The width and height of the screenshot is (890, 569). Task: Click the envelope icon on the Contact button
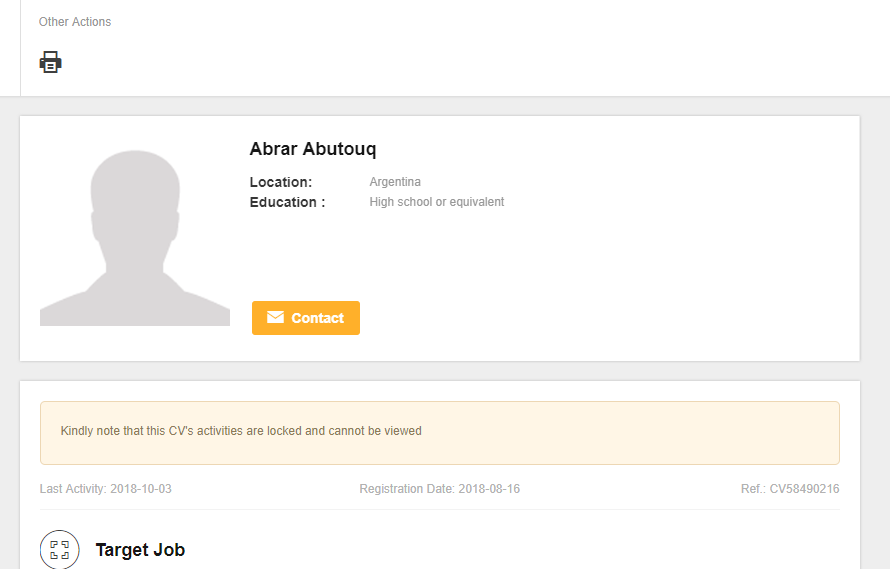click(x=275, y=317)
